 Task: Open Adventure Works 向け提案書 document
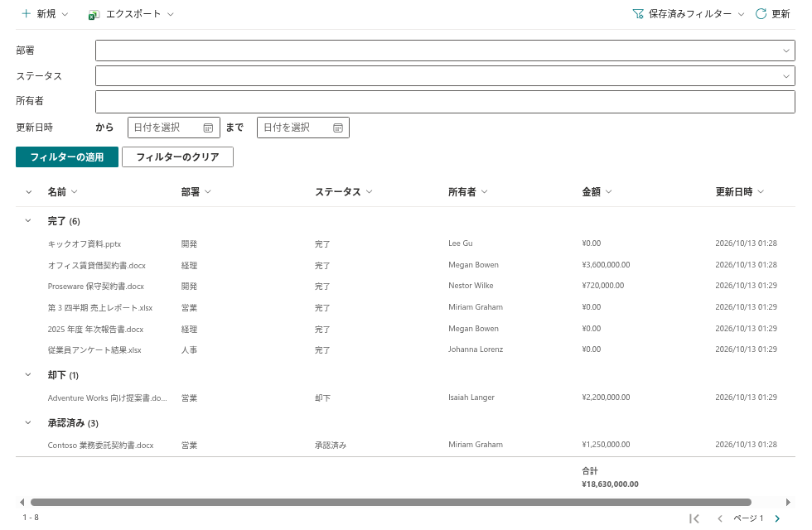coord(107,398)
